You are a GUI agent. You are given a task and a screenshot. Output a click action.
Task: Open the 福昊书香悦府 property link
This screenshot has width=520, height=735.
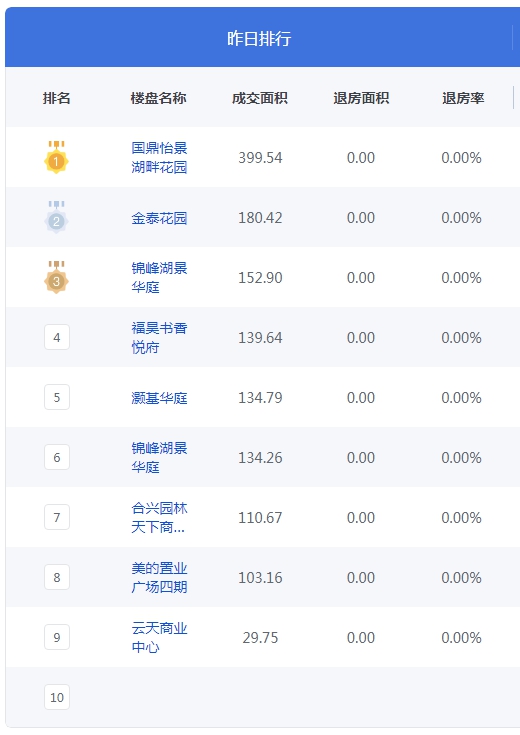(159, 338)
